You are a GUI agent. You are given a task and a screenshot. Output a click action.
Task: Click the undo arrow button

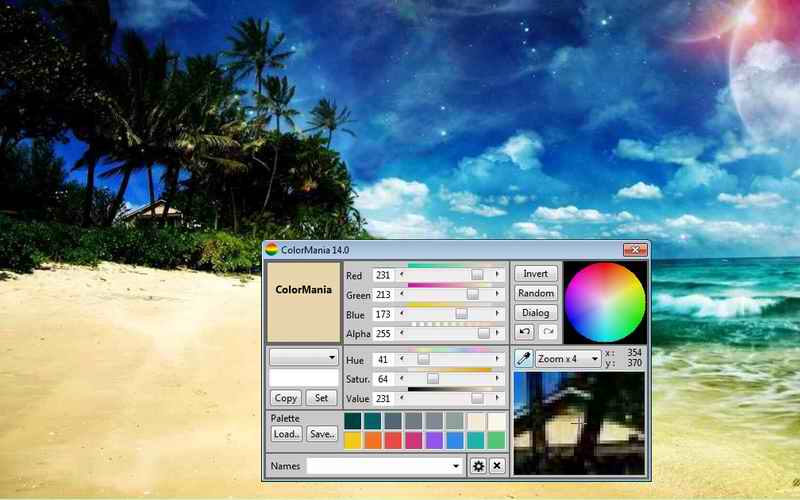pyautogui.click(x=525, y=332)
